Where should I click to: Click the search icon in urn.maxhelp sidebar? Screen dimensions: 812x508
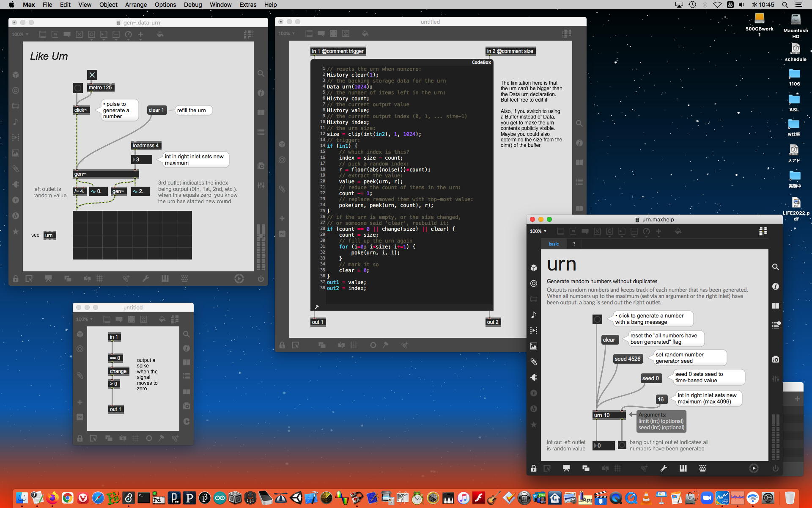pos(775,267)
